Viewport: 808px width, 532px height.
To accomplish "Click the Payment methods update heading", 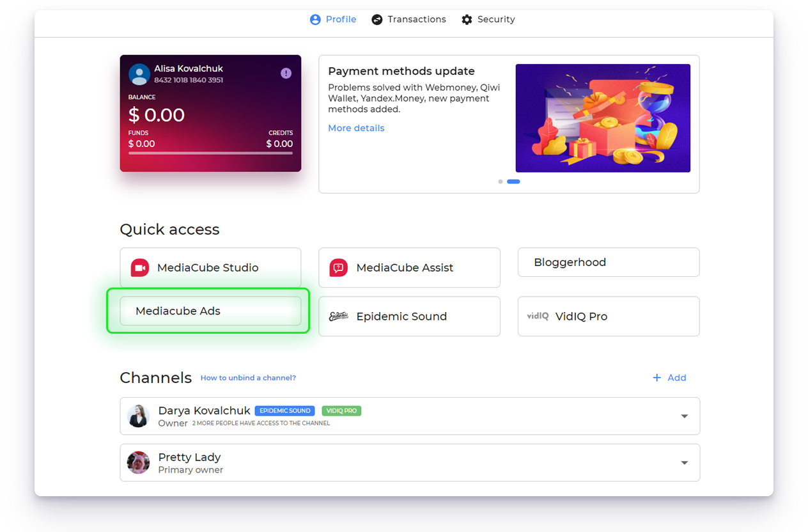I will point(401,71).
